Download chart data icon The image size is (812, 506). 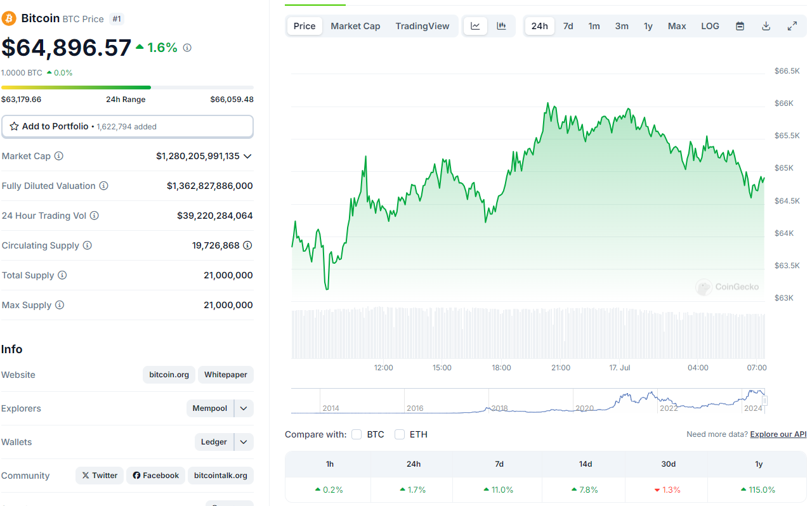point(766,26)
